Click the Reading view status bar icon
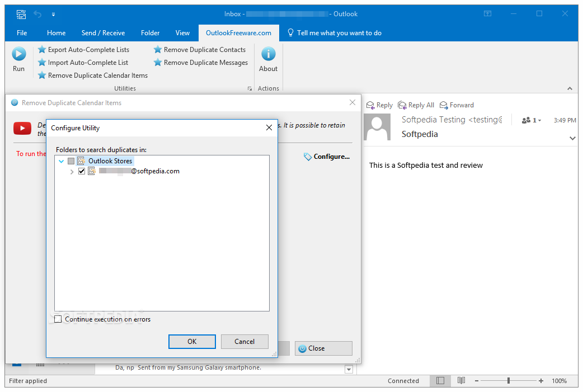This screenshot has height=392, width=583. tap(461, 380)
